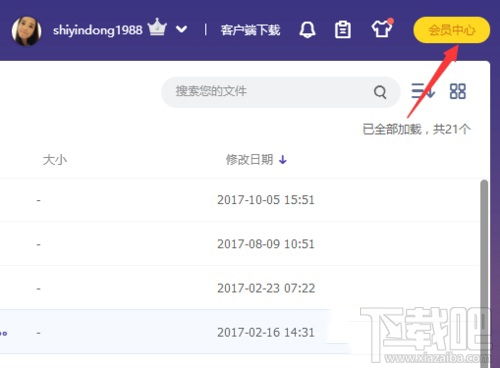500x368 pixels.
Task: Click the magnifier search icon
Action: tap(380, 92)
